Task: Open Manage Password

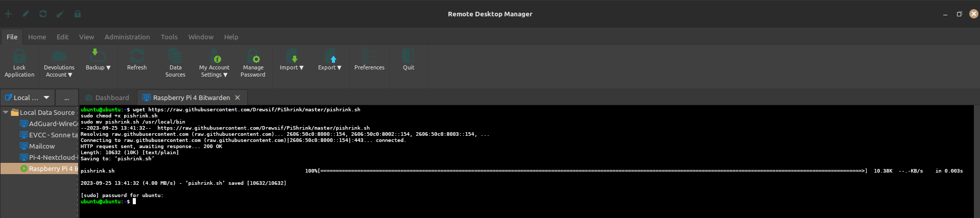Action: click(x=253, y=56)
